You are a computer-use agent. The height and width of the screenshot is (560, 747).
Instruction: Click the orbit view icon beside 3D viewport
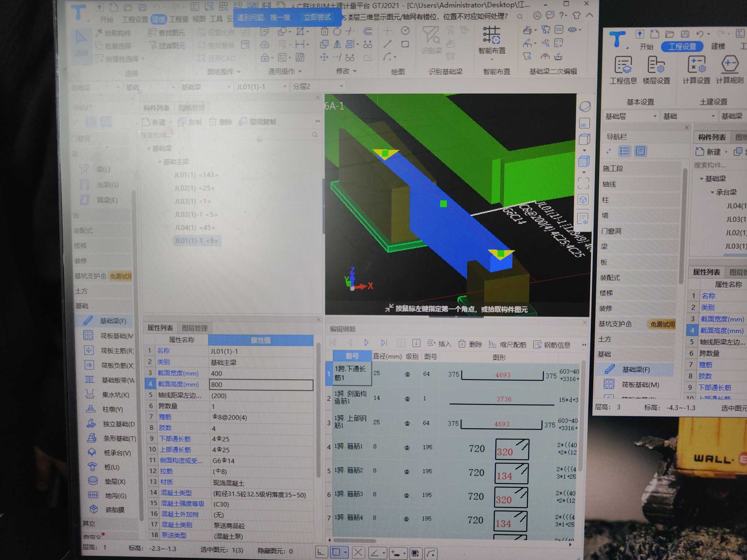pyautogui.click(x=585, y=107)
